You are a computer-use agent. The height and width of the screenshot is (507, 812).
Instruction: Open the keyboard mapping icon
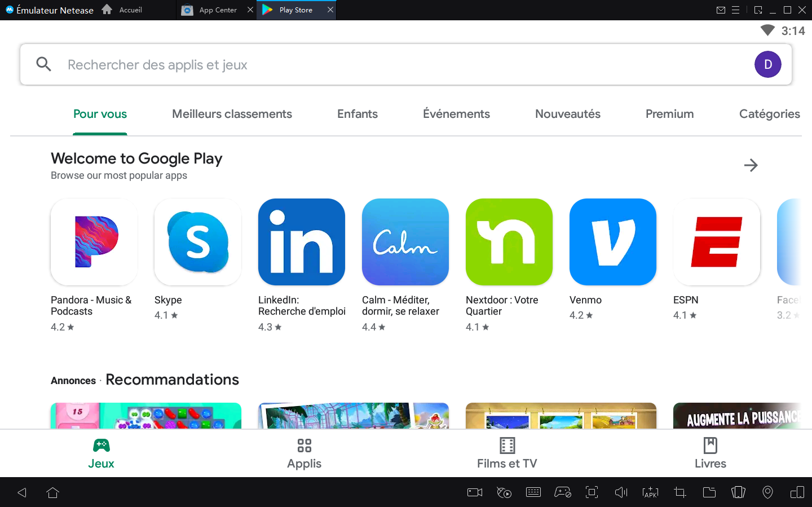click(533, 492)
